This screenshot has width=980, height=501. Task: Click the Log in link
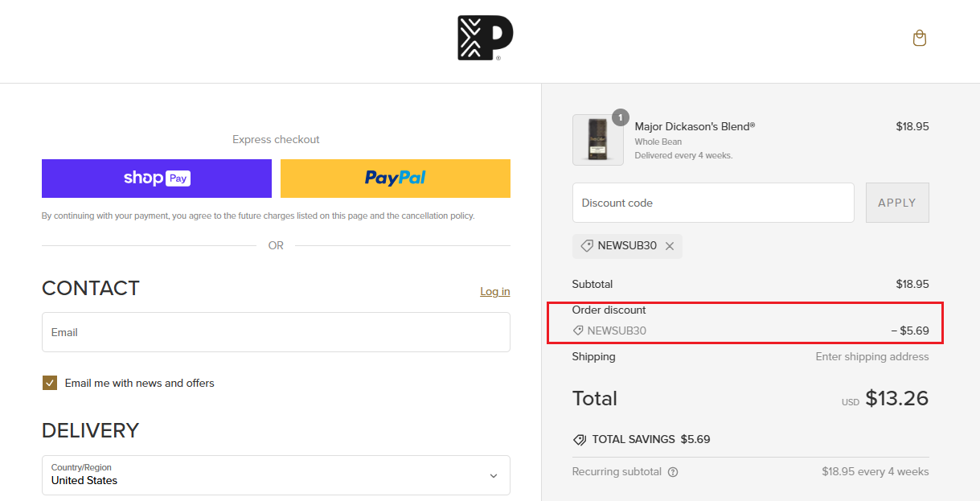click(494, 291)
